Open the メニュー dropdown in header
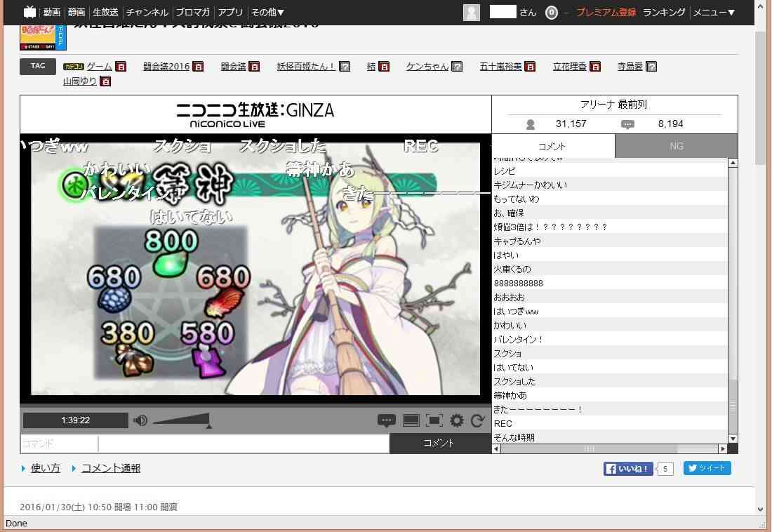Image resolution: width=772 pixels, height=532 pixels. point(714,12)
